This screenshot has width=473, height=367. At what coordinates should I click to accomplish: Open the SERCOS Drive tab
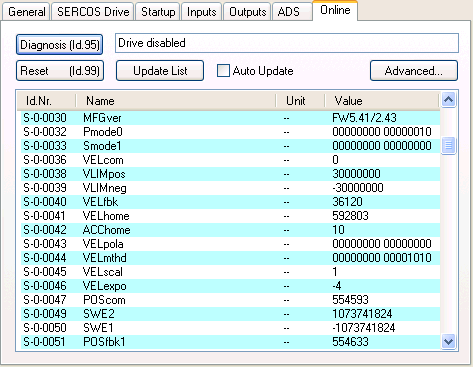pos(93,12)
